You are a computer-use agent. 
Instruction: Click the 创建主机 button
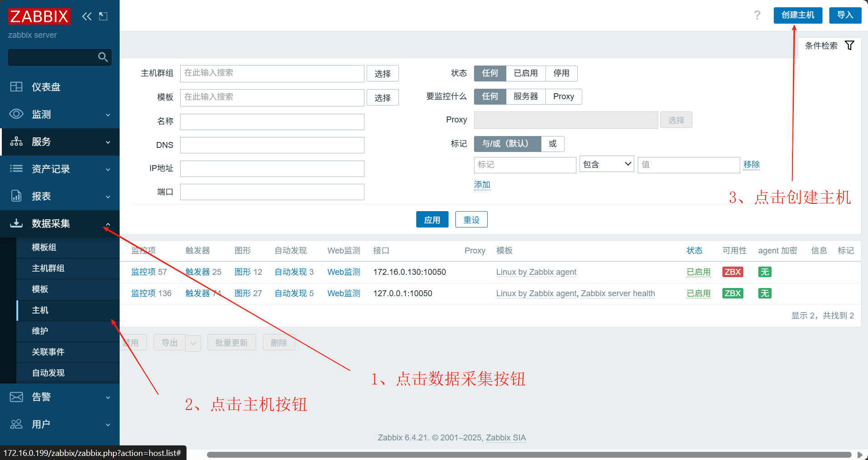798,15
